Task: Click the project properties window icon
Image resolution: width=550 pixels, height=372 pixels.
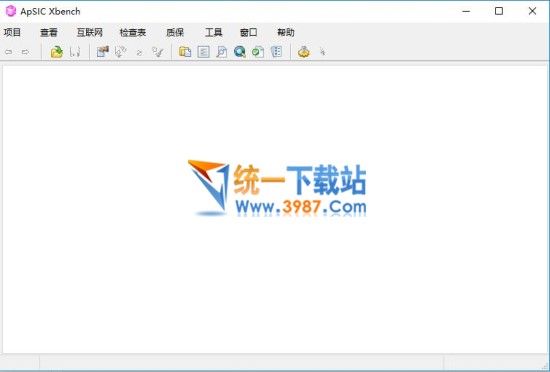Action: coord(102,52)
